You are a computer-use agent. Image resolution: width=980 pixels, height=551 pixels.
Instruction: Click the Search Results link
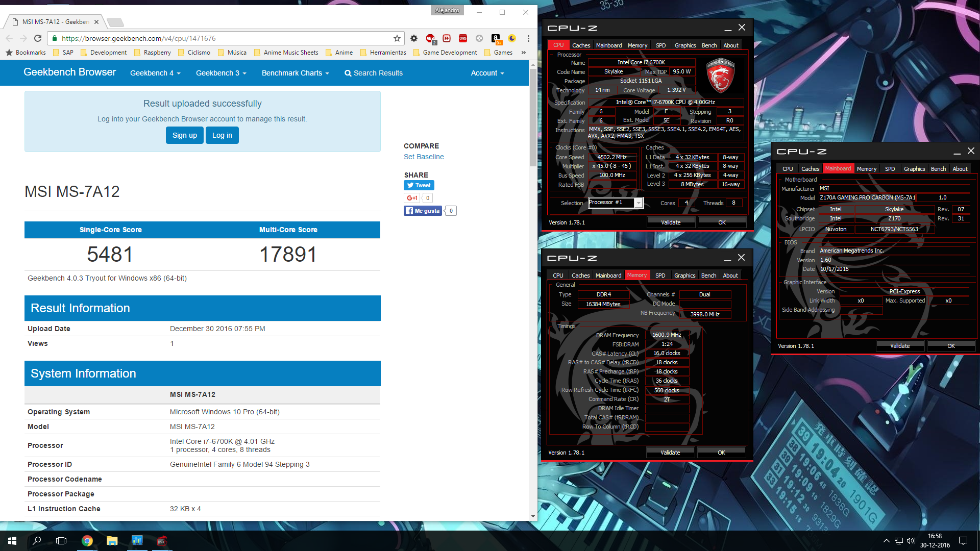coord(374,73)
